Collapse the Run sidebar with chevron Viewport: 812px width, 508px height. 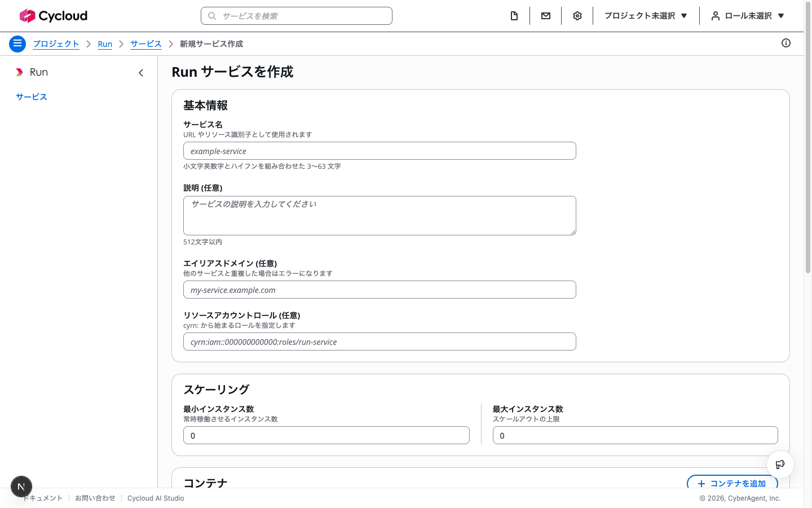click(141, 72)
